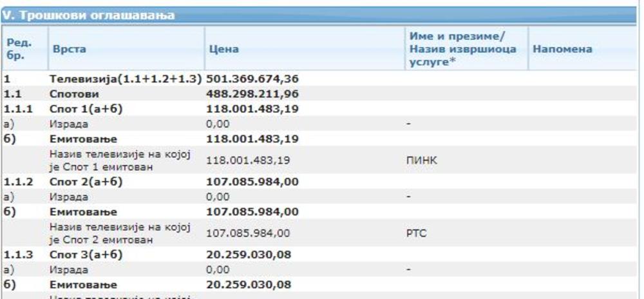Select the "Спот 2(а+б)" row label
The width and height of the screenshot is (644, 299).
(86, 182)
